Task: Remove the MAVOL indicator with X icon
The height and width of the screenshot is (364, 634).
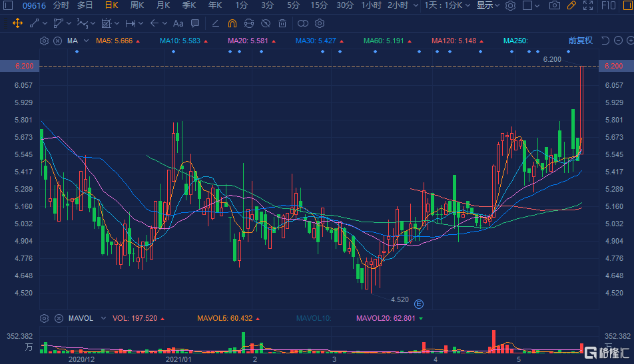Action: pos(57,318)
